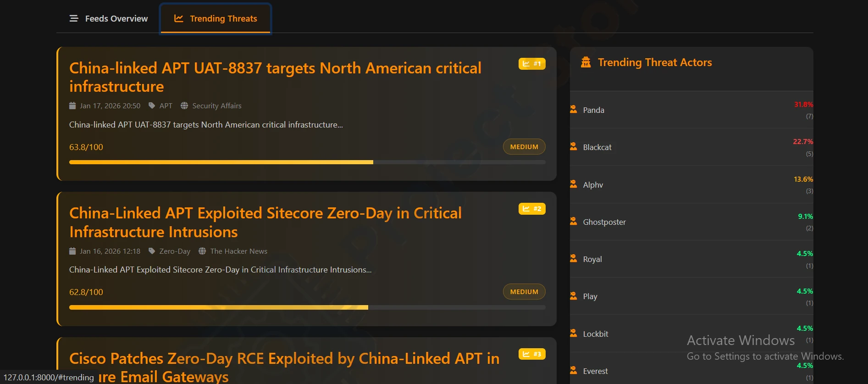This screenshot has height=384, width=868.
Task: Click the calendar icon next to Jan 17, 2026
Action: [x=72, y=106]
